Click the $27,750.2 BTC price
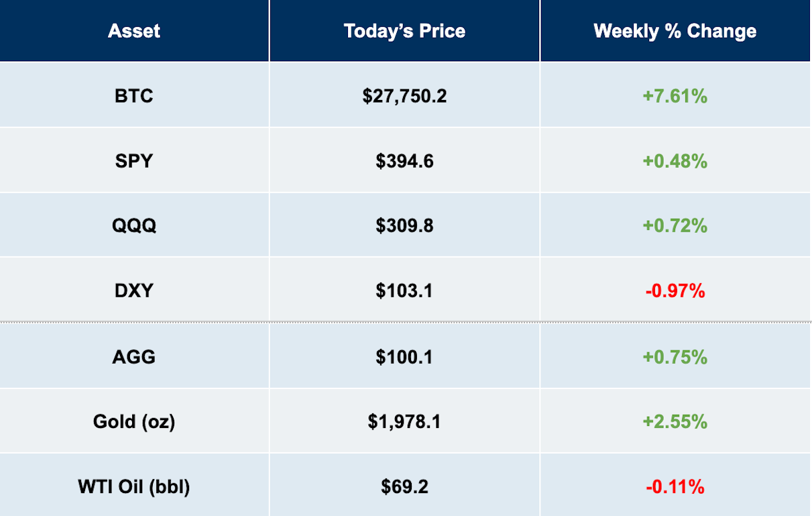 point(404,96)
